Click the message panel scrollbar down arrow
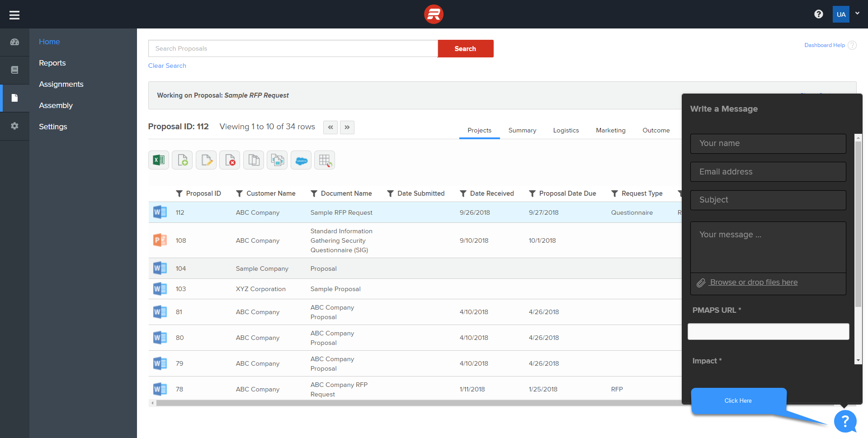This screenshot has height=438, width=868. tap(858, 360)
